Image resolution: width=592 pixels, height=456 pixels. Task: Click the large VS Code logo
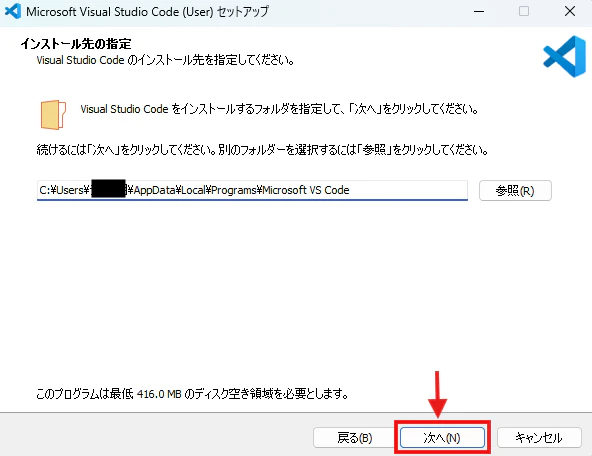pyautogui.click(x=564, y=57)
